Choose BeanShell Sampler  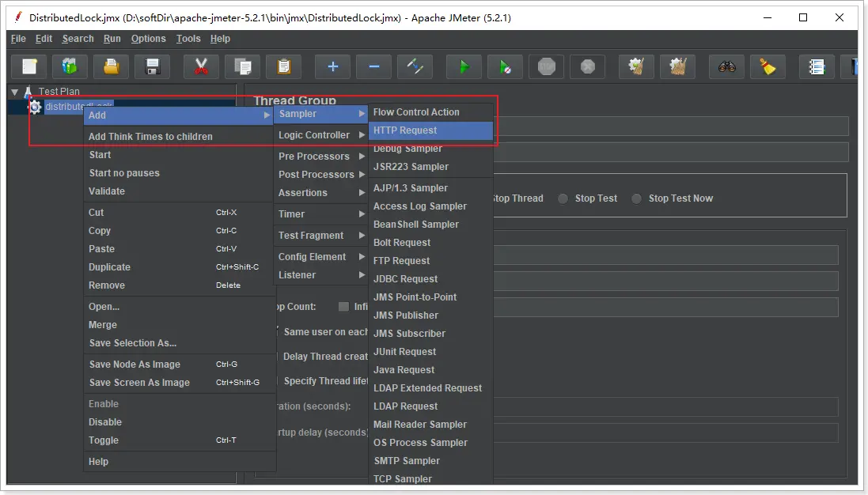coord(430,225)
